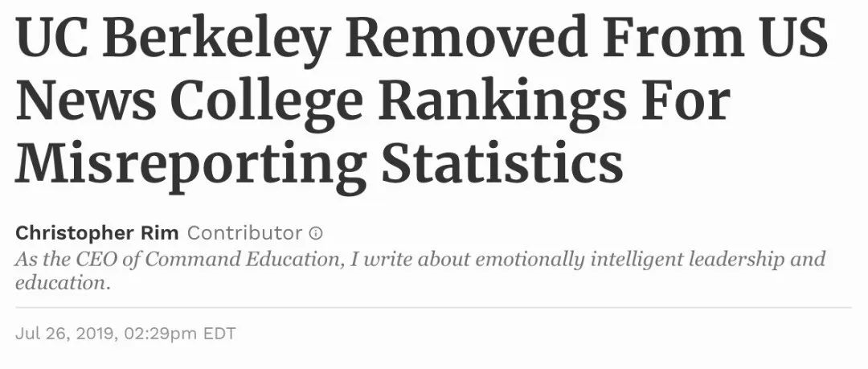Screen dimensions: 868x369
Task: Click the "02:29pm" publication time
Action: click(160, 333)
